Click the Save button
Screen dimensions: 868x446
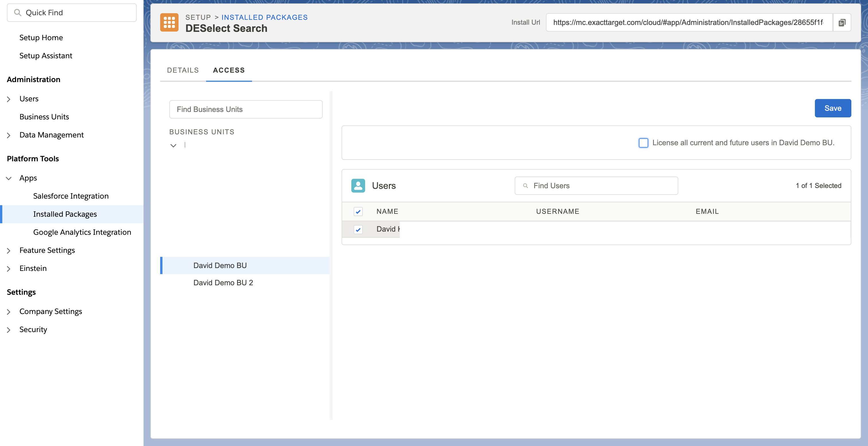(833, 108)
